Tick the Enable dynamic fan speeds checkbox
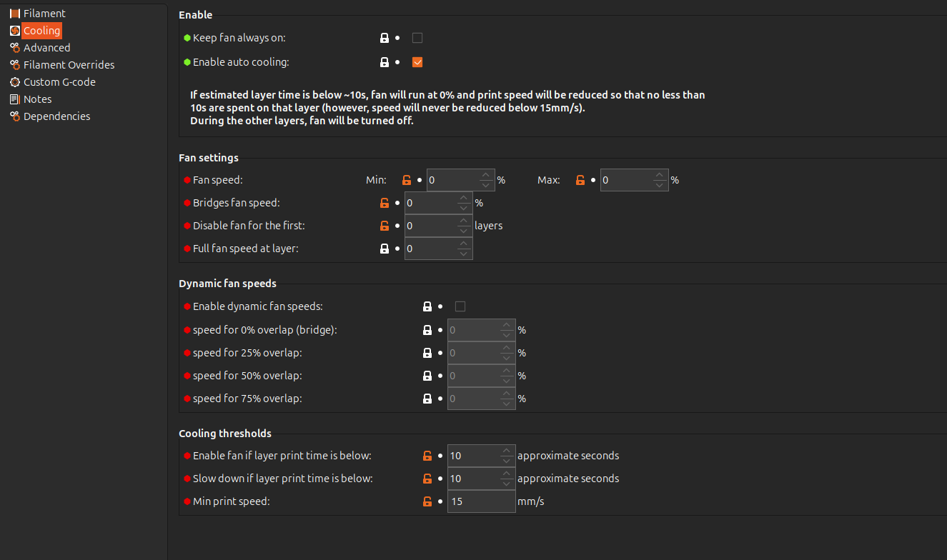947x560 pixels. tap(460, 306)
